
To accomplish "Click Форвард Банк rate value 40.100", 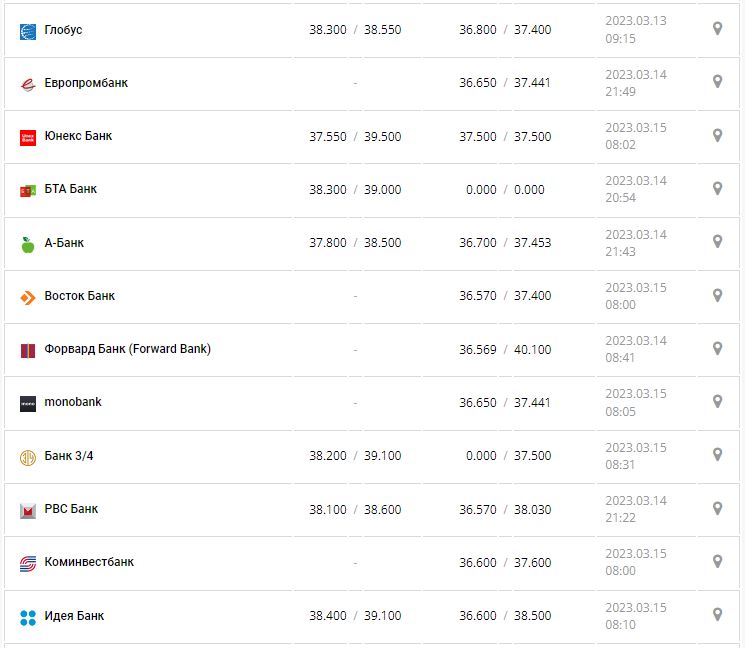I will [532, 350].
